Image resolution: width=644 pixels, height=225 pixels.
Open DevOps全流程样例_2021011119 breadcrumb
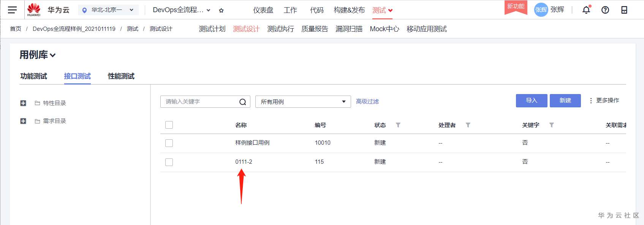pyautogui.click(x=74, y=29)
